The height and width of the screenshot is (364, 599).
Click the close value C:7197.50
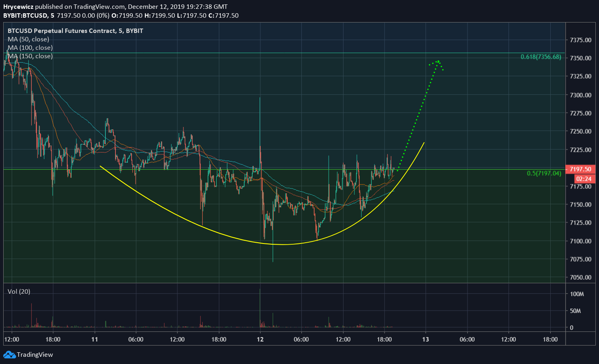pyautogui.click(x=223, y=16)
